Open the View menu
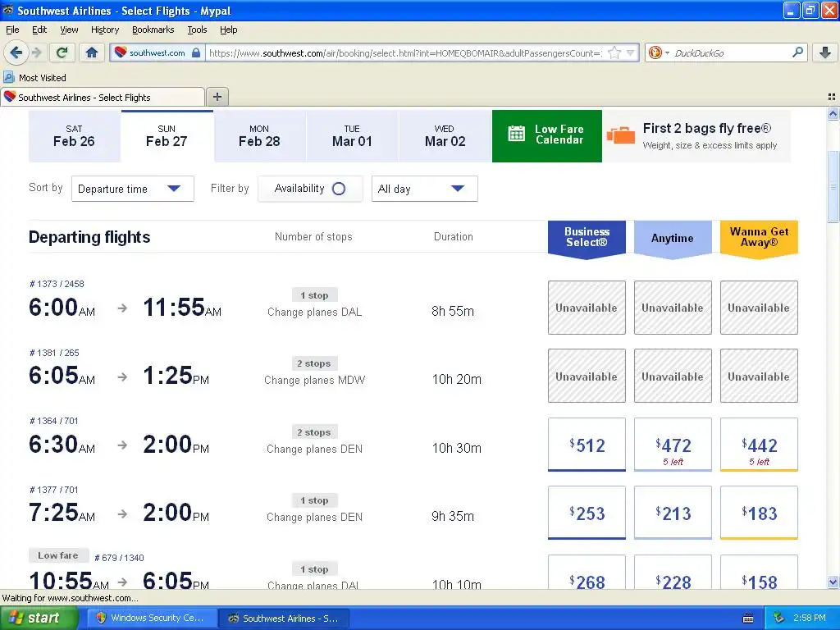The image size is (840, 630). [69, 30]
